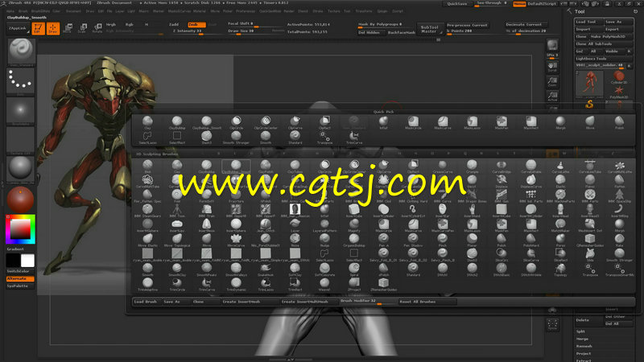This screenshot has width=644, height=362.
Task: Enable Rgb painting mode
Action: [x=130, y=25]
